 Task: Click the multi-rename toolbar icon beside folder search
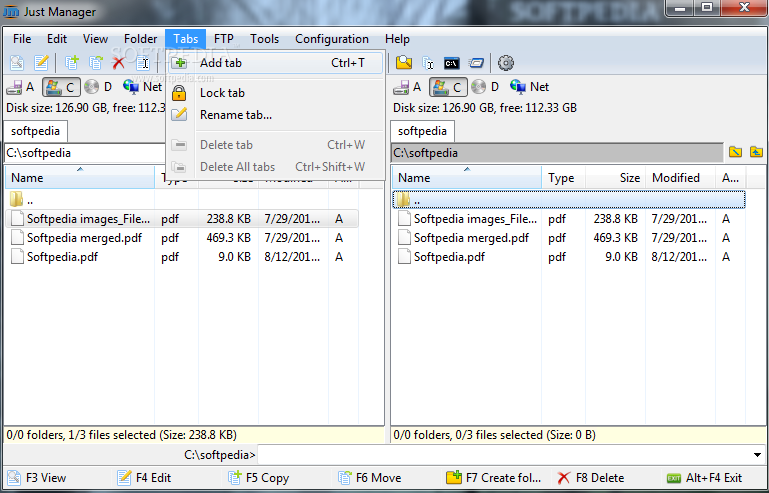point(428,63)
